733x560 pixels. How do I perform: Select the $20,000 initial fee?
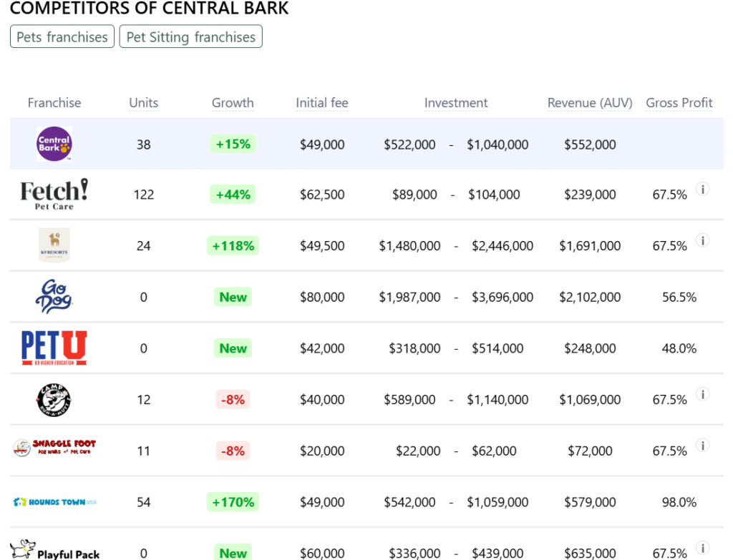tap(322, 451)
